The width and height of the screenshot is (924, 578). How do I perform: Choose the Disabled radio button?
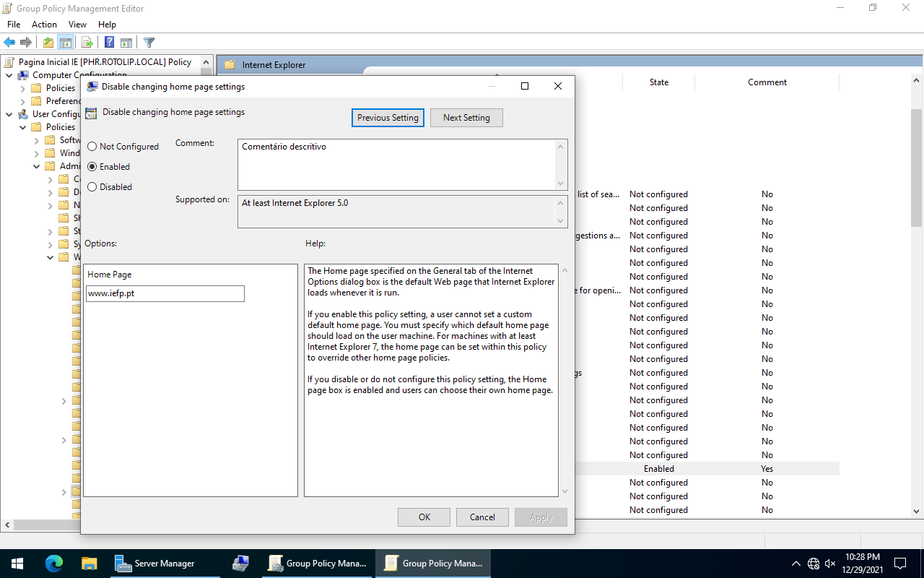click(92, 187)
